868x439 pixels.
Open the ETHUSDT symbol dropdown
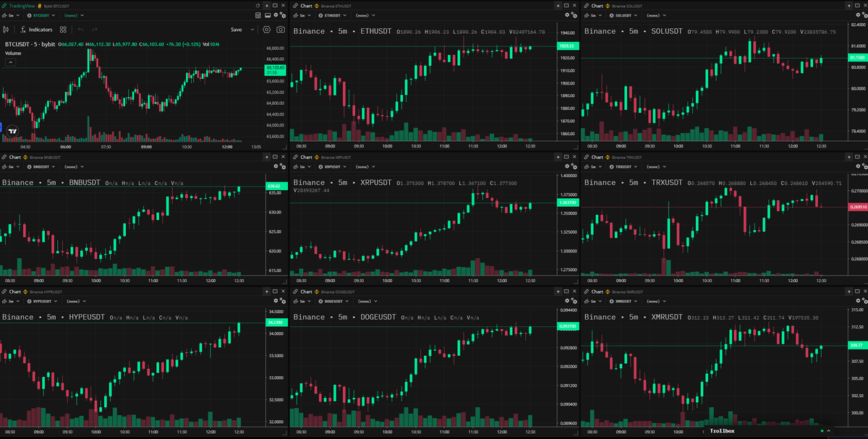331,15
